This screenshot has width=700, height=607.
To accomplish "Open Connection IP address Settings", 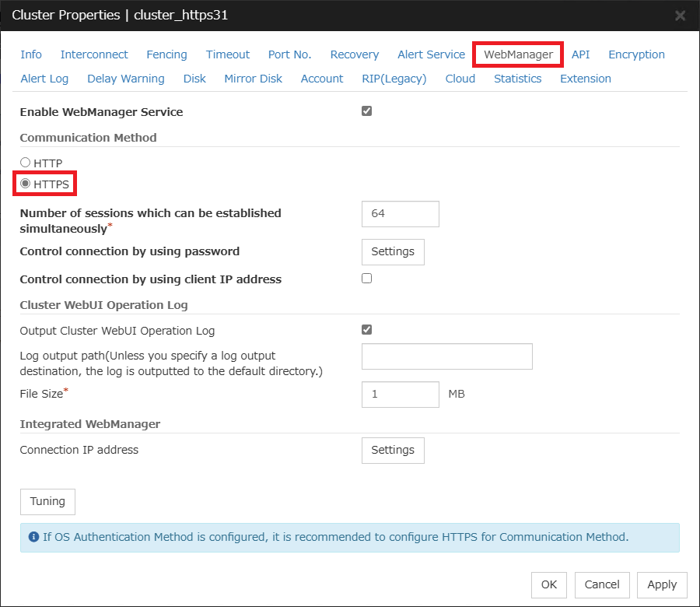I will click(x=393, y=450).
